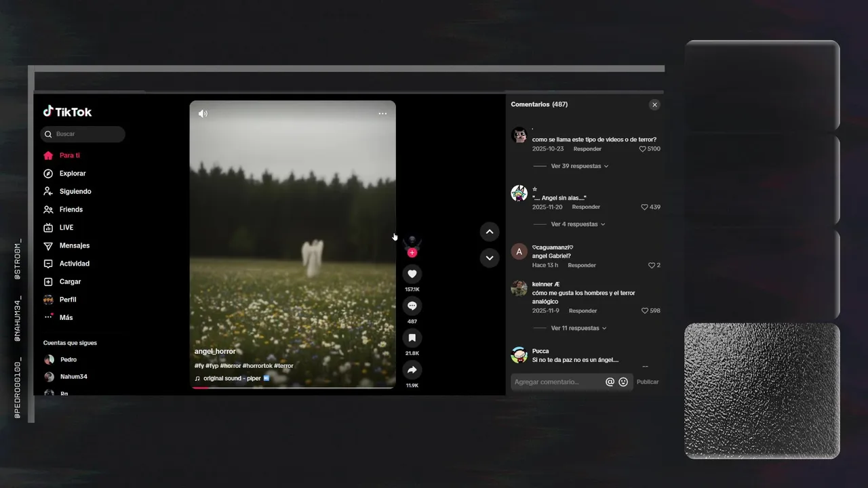This screenshot has height=488, width=868.
Task: Open video three-dot options menu
Action: pos(382,113)
